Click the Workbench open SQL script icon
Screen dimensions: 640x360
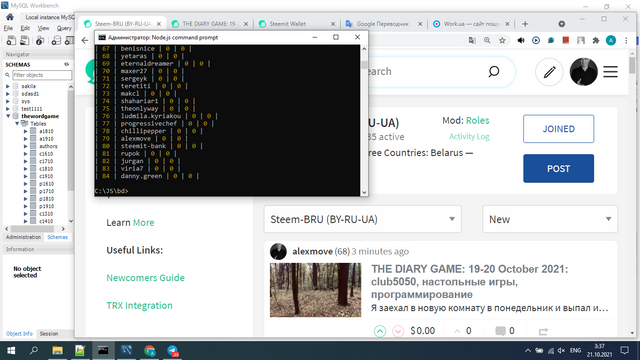24,40
